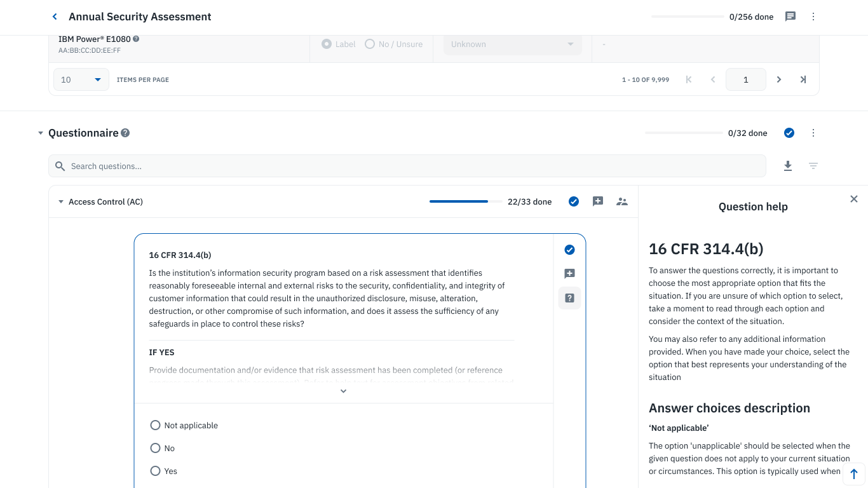The width and height of the screenshot is (868, 488).
Task: Add a comment to question 16 CFR 314.4(b)
Action: 569,274
